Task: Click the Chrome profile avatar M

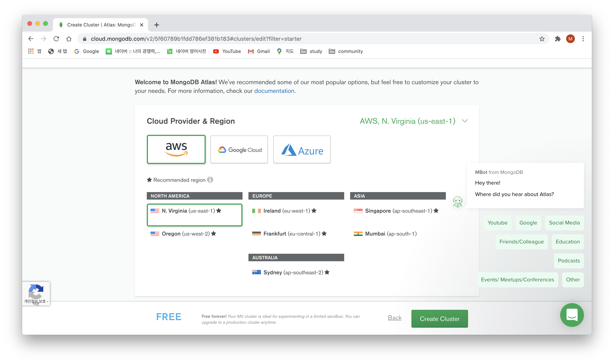Action: click(x=570, y=39)
